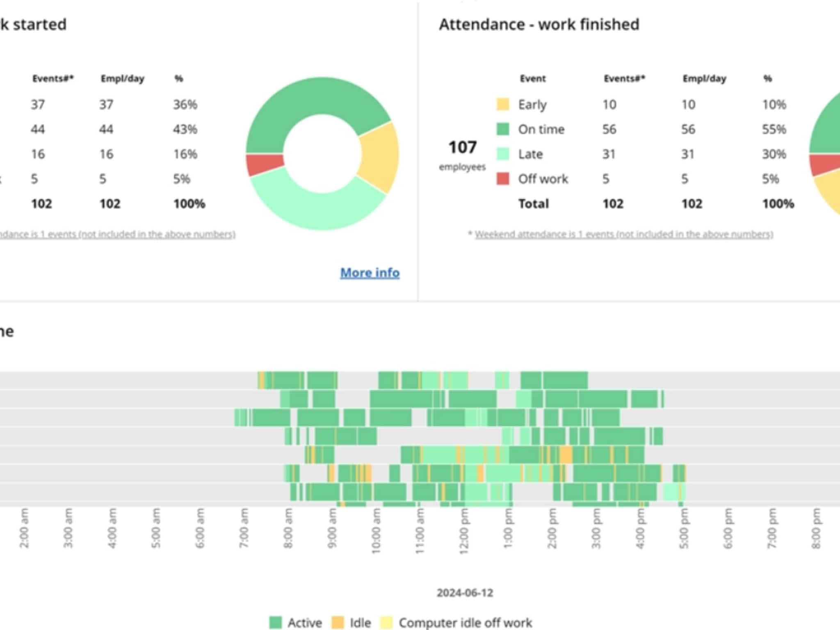Click the Attendance - work finished heading
The width and height of the screenshot is (840, 630).
(539, 25)
